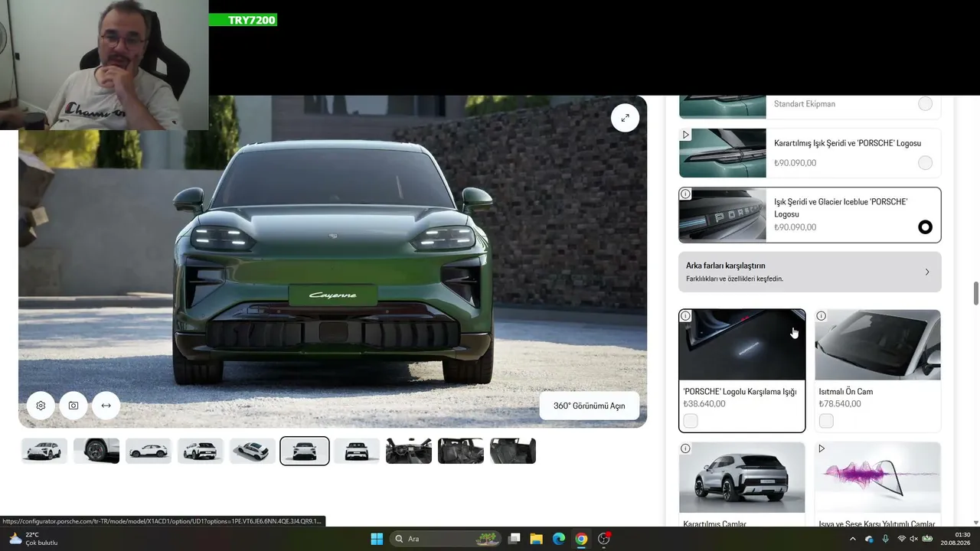Screen dimensions: 980x551
Task: Open the weather widget showing 22°C
Action: point(33,539)
